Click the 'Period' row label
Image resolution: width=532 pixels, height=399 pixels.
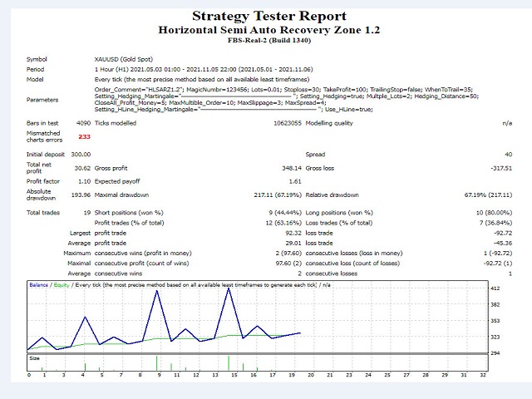pyautogui.click(x=35, y=70)
